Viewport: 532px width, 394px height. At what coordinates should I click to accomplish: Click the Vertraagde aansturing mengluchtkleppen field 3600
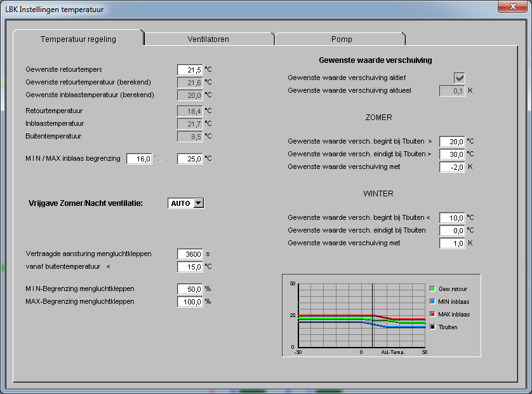tap(190, 254)
